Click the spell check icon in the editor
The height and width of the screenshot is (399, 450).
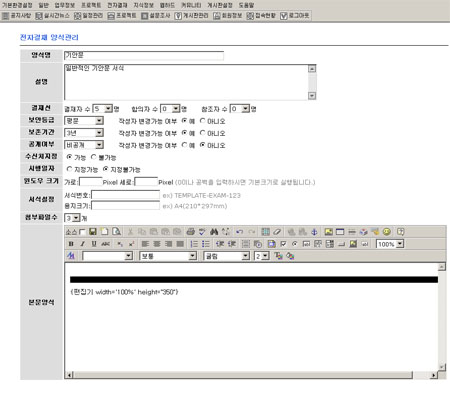(202, 232)
